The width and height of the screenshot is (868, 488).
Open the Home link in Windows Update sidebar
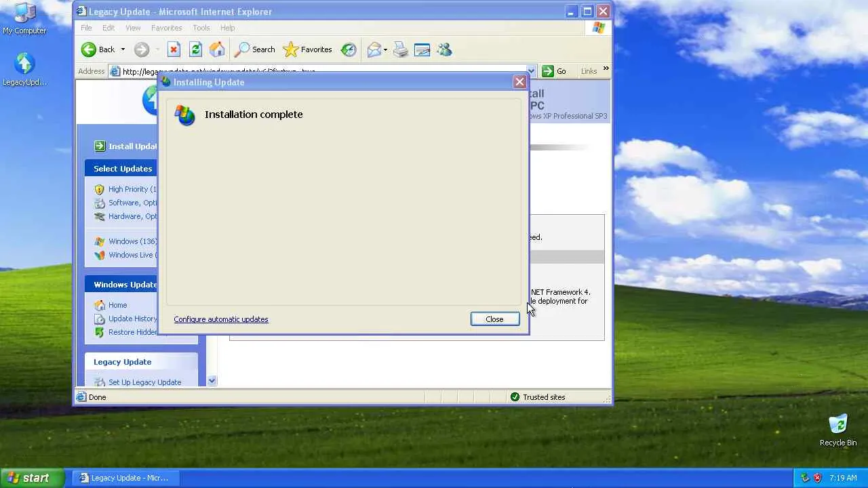[x=117, y=305]
